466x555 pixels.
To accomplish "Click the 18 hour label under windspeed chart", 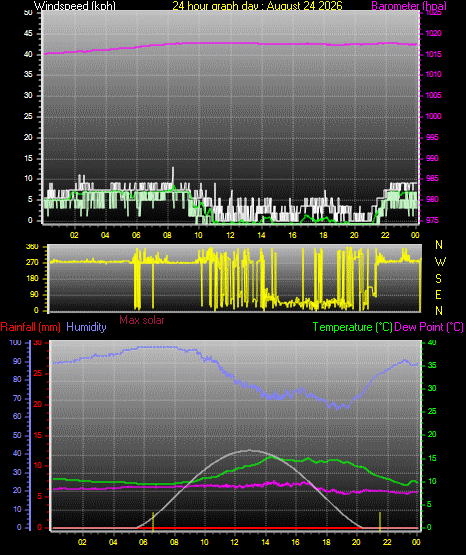I will click(x=323, y=235).
